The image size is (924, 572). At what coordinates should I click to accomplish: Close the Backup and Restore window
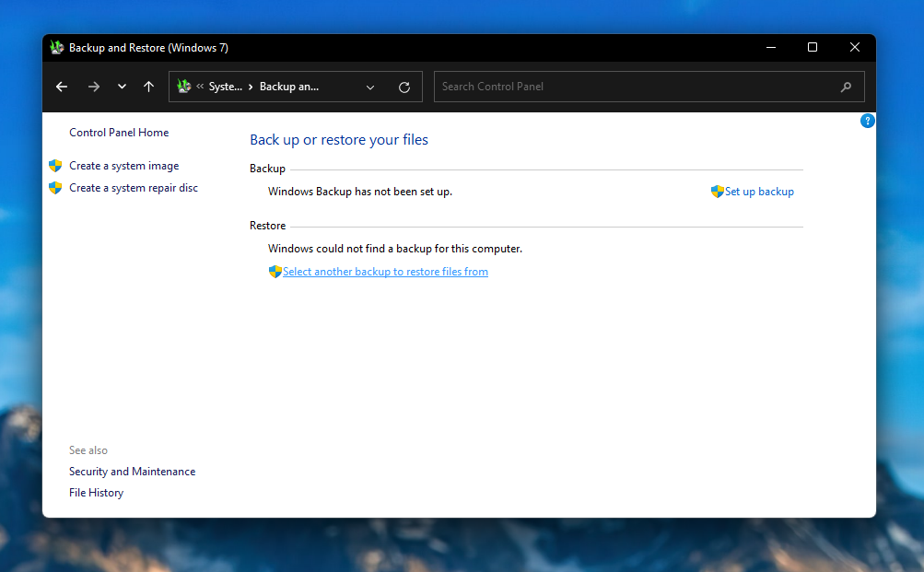click(x=855, y=47)
